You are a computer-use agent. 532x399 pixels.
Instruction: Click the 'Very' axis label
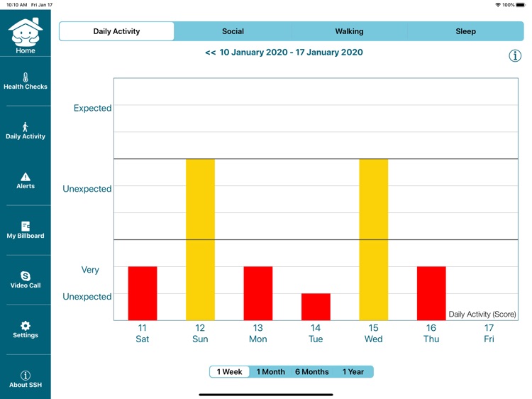(90, 270)
